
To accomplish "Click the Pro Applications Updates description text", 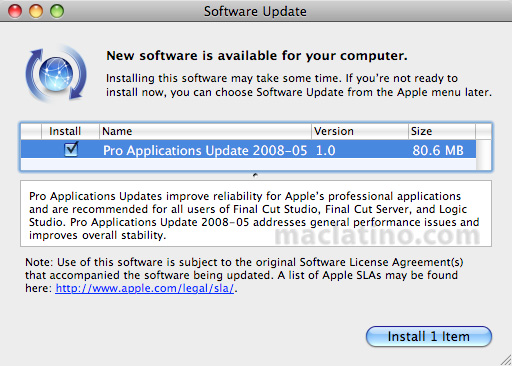I will pyautogui.click(x=254, y=215).
